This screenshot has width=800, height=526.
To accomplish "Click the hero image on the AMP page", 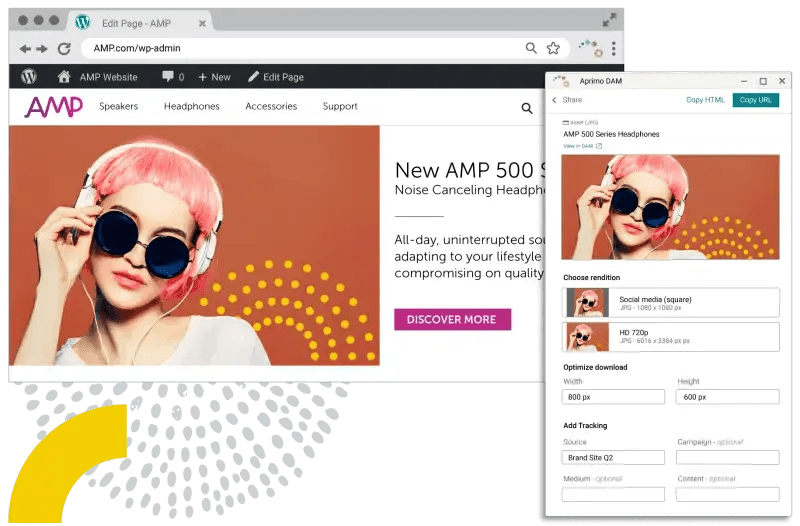I will pos(194,245).
